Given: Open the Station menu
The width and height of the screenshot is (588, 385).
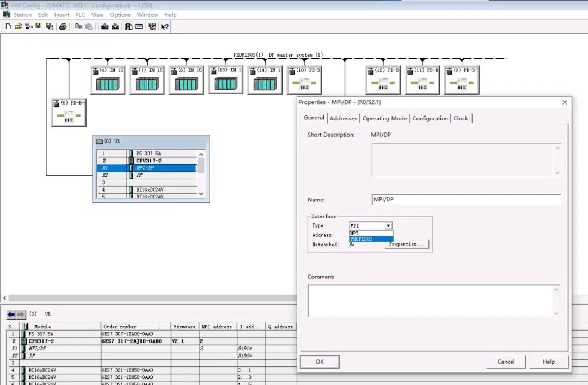Looking at the screenshot, I should coord(22,15).
